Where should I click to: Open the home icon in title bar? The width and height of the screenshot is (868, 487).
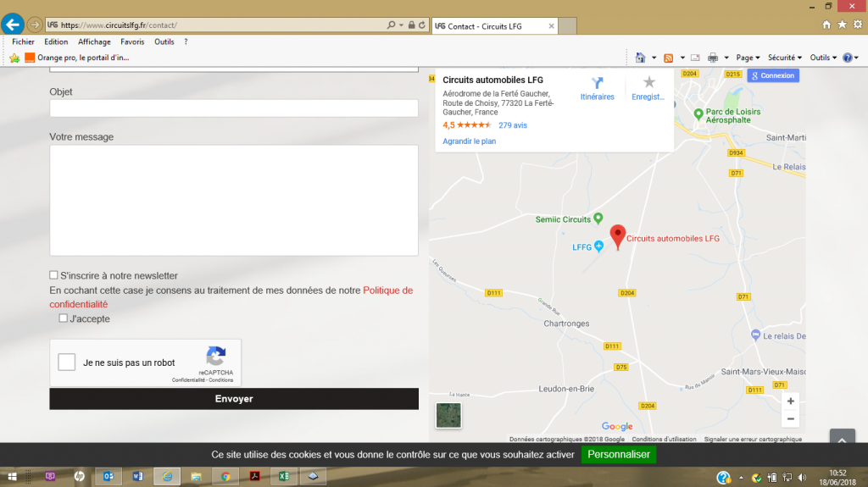[x=826, y=25]
